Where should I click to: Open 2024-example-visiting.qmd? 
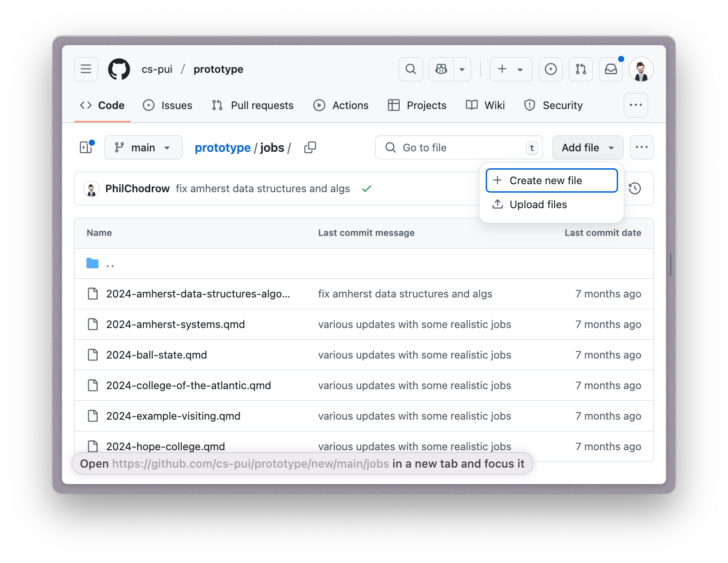click(x=173, y=416)
